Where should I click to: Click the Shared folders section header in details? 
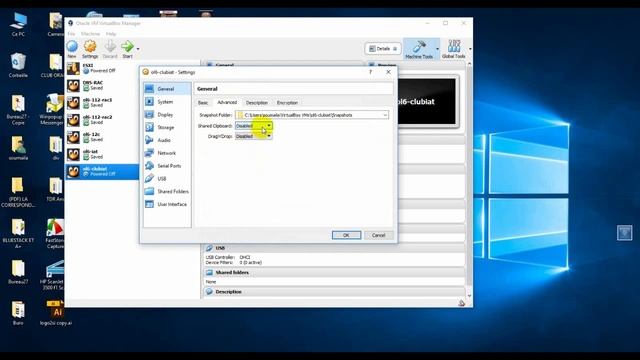pyautogui.click(x=335, y=273)
